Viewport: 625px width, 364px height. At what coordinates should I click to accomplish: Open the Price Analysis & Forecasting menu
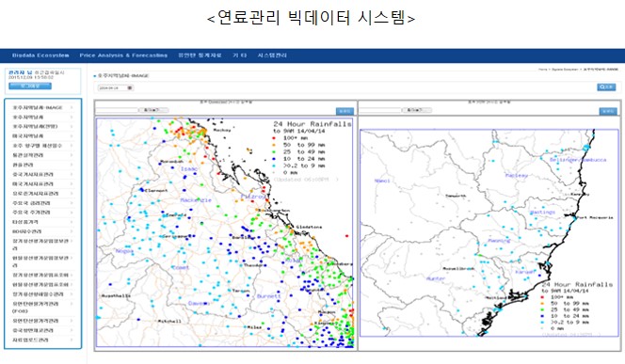coord(123,55)
